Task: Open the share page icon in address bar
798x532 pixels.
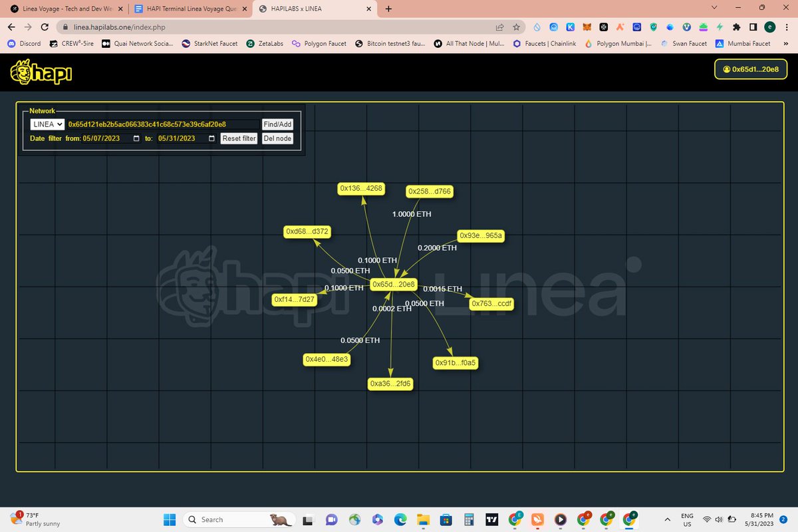Action: (x=499, y=27)
